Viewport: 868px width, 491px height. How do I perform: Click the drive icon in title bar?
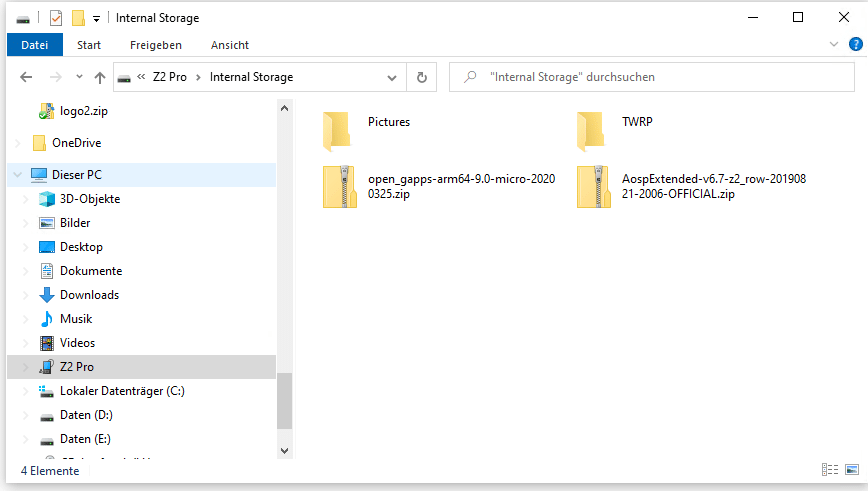click(x=23, y=19)
